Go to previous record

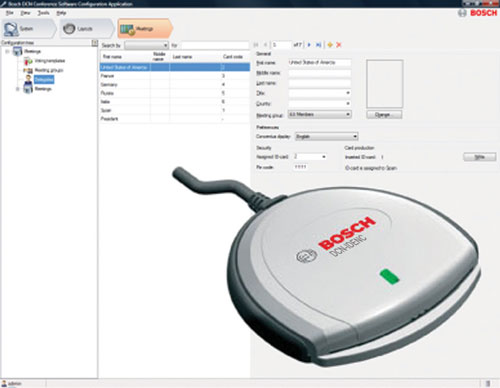(x=265, y=45)
